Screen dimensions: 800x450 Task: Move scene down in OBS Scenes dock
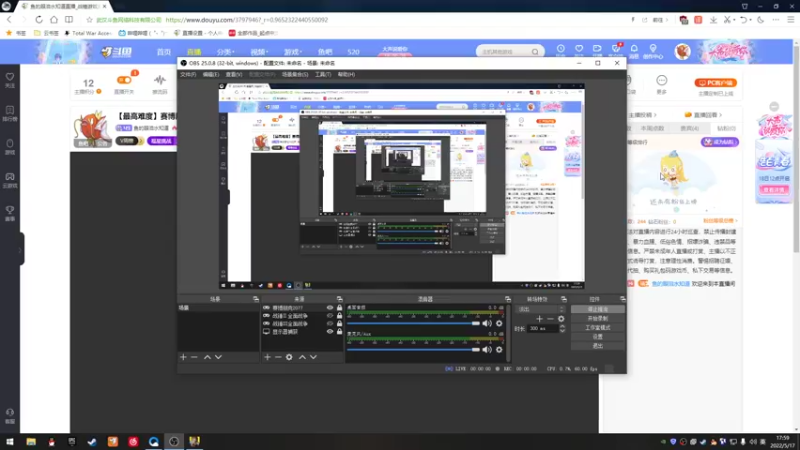(218, 357)
